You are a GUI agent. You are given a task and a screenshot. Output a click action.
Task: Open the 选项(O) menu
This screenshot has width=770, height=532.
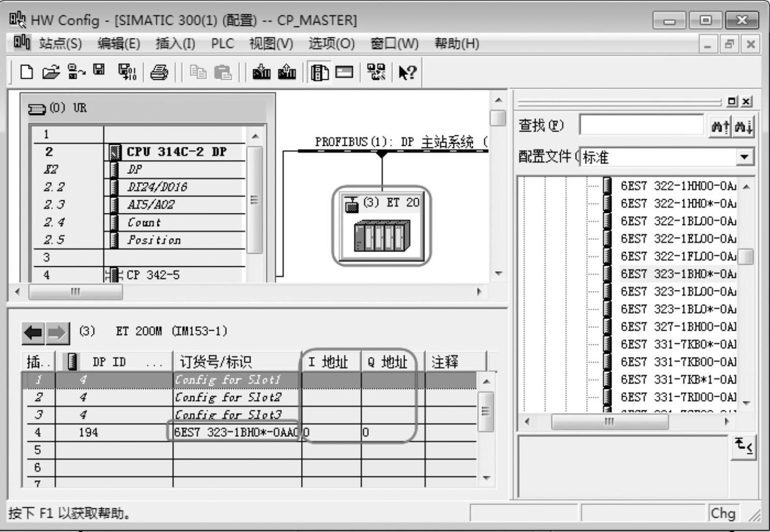[332, 43]
